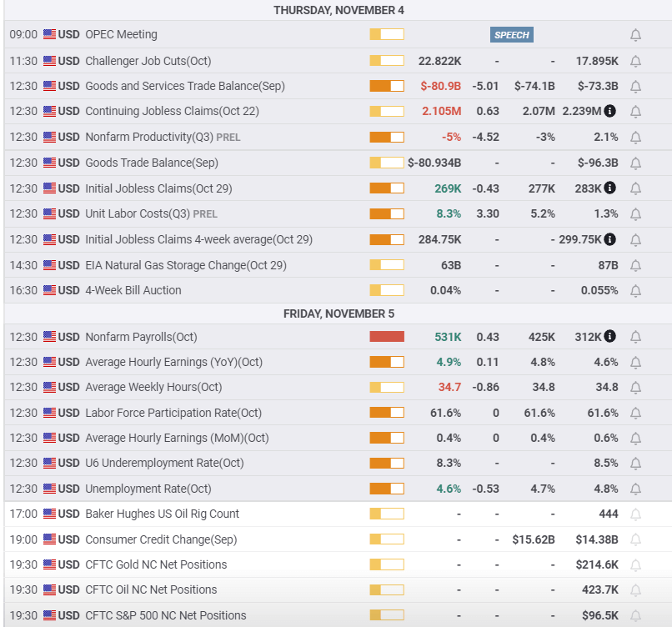This screenshot has width=672, height=627.
Task: Open the Labor Force Participation Rate(Oct) event
Action: [x=173, y=413]
